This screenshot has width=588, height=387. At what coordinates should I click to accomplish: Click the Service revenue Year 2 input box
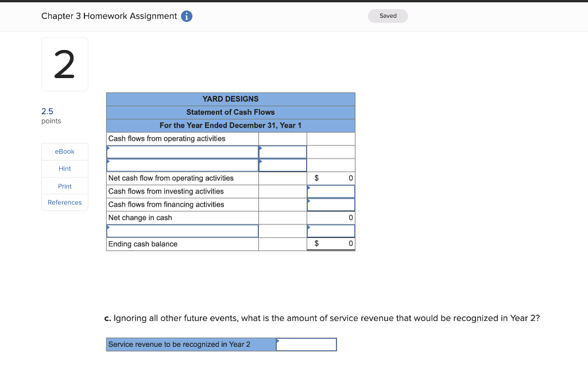(x=306, y=345)
